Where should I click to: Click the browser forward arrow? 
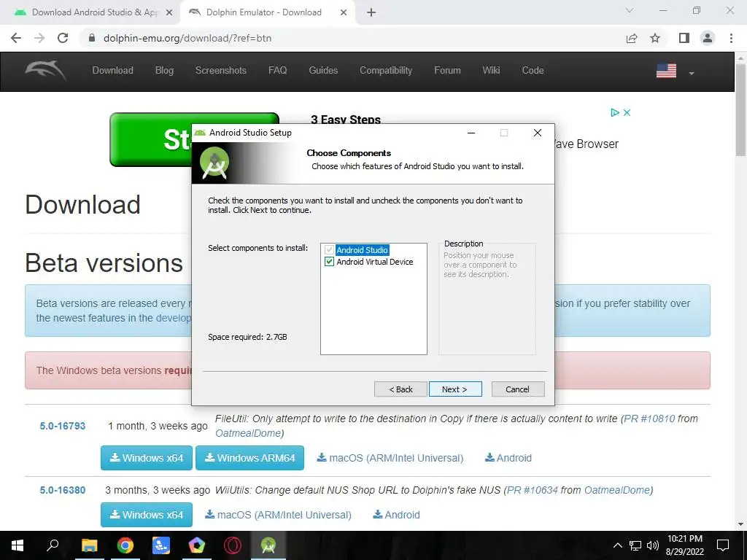coord(39,38)
